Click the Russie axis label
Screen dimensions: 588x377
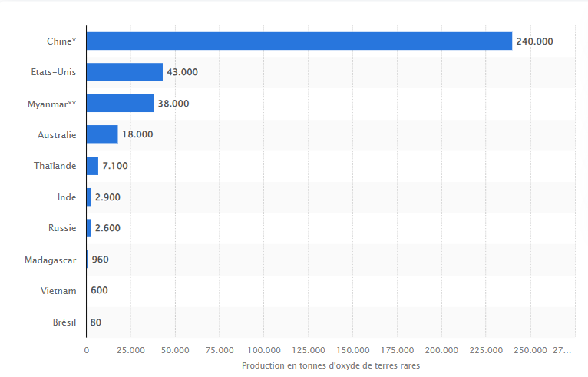pos(62,228)
